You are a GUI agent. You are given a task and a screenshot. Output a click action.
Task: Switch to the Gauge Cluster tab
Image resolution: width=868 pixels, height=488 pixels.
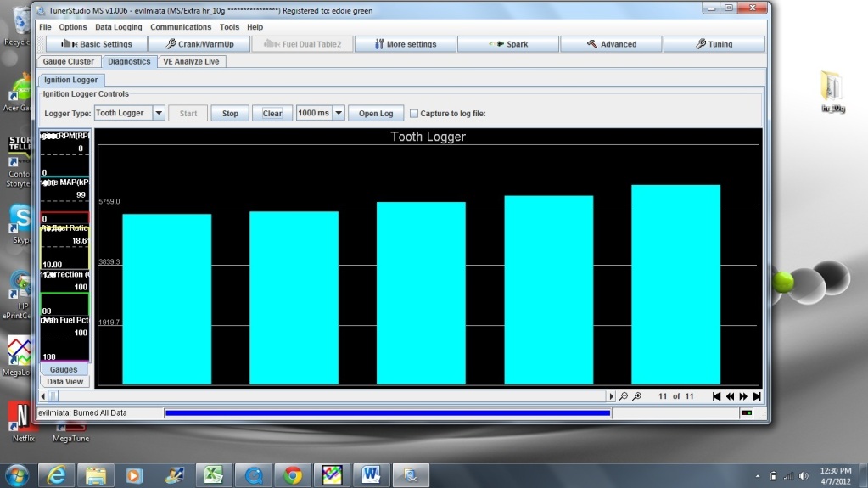coord(69,61)
